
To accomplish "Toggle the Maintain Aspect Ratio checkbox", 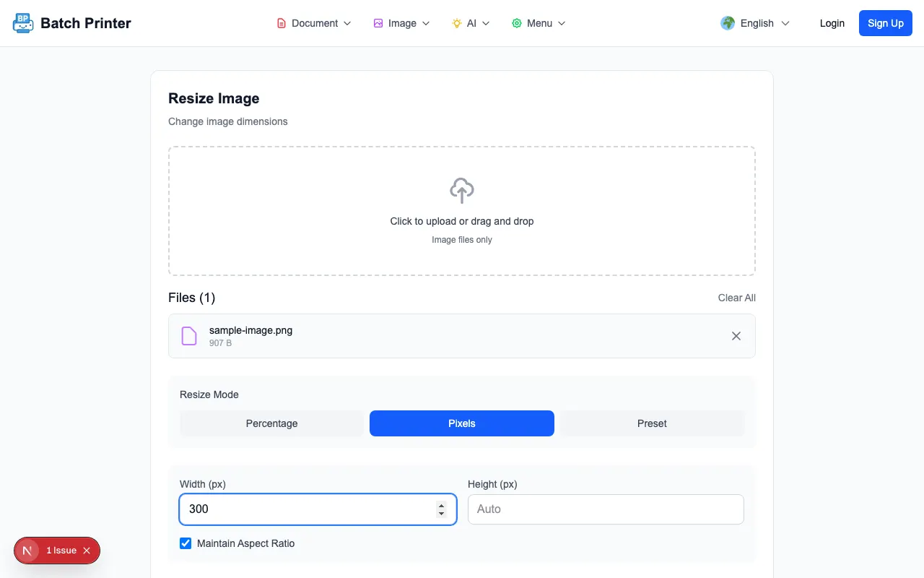I will tap(186, 543).
